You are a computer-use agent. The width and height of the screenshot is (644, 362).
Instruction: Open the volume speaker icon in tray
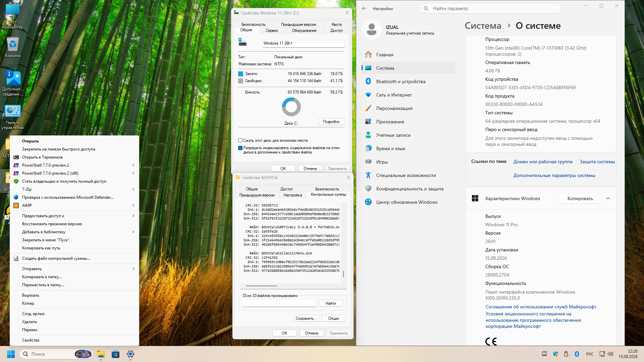(610, 354)
